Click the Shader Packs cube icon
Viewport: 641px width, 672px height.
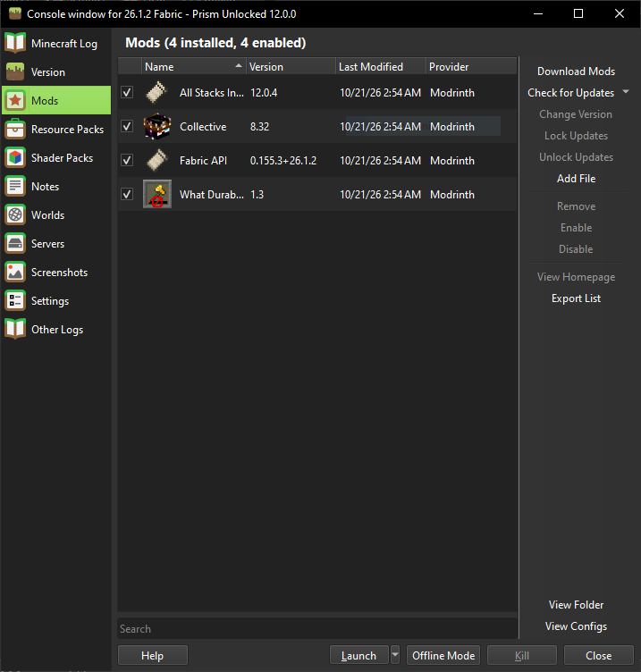15,157
